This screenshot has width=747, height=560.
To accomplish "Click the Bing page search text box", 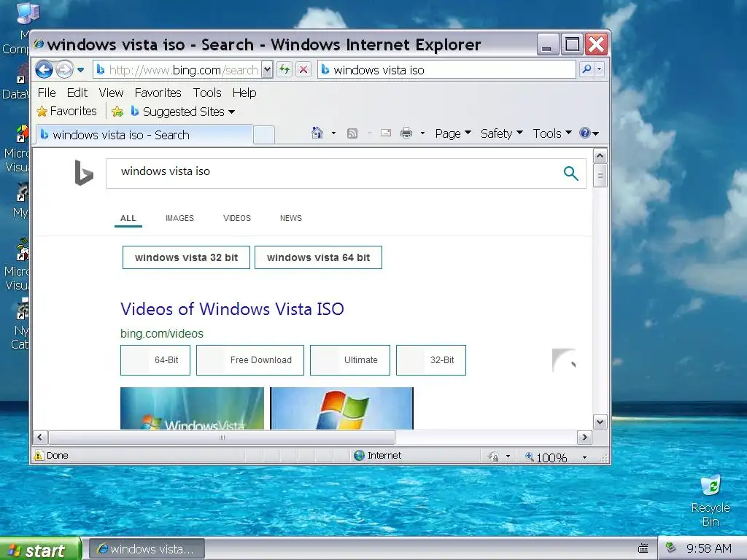I will (x=333, y=174).
